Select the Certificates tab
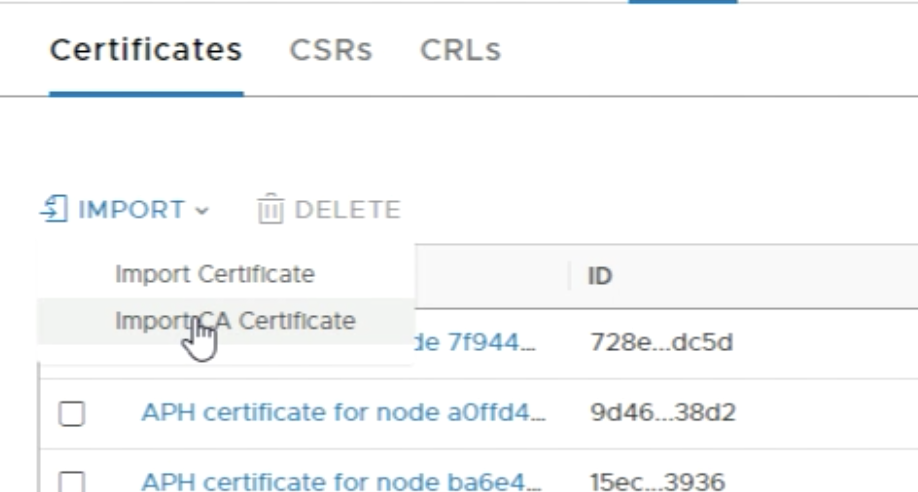The image size is (918, 492). tap(146, 50)
